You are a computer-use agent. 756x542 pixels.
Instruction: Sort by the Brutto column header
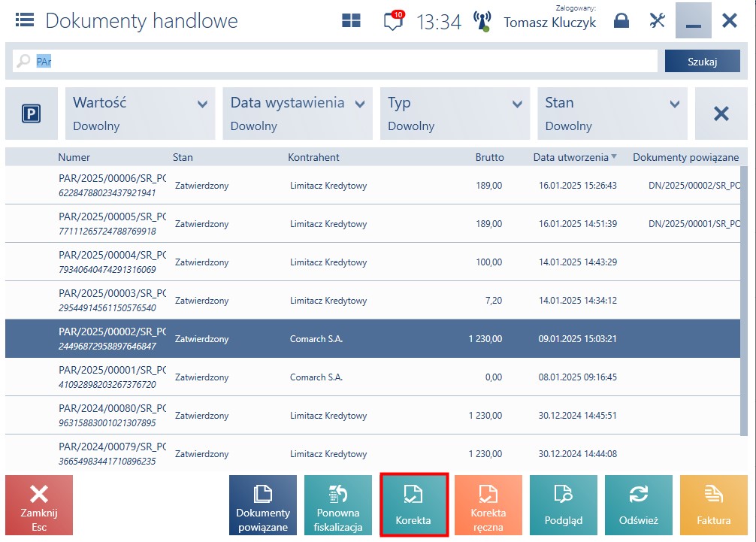click(489, 157)
